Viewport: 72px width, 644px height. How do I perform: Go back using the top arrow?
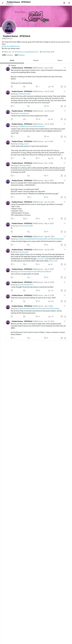click(3, 3)
